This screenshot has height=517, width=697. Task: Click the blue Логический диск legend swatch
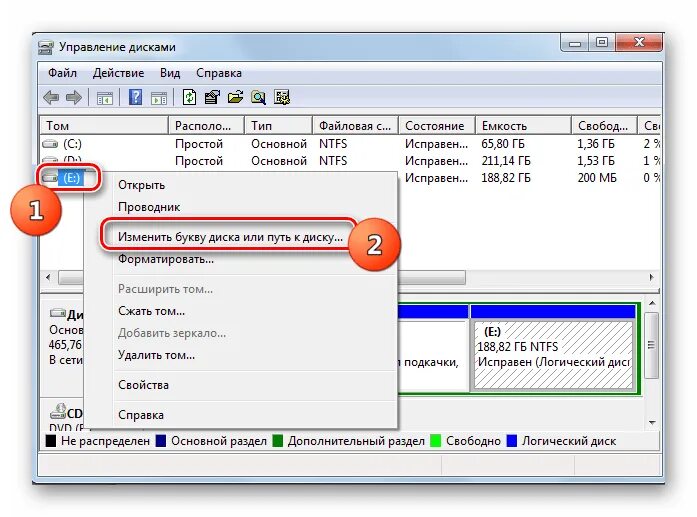pyautogui.click(x=512, y=441)
